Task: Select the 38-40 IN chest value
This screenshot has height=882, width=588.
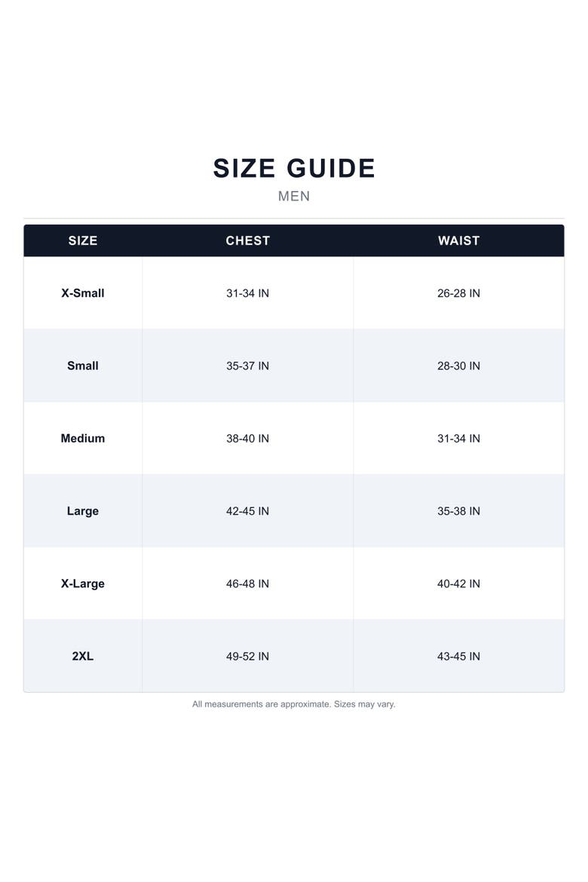Action: (x=247, y=438)
